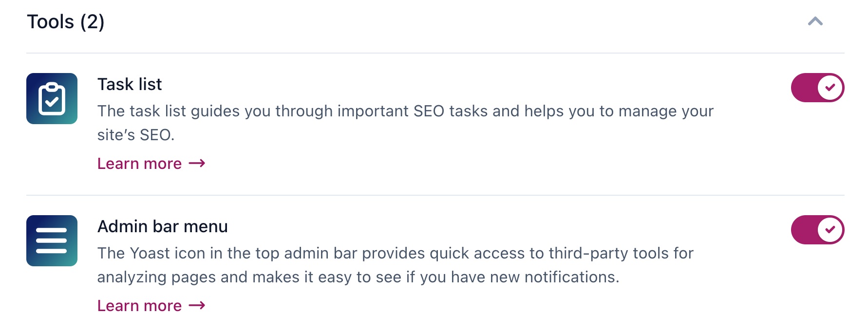This screenshot has height=332, width=868.
Task: Click the arrow icon beside Task list's Learn more
Action: pyautogui.click(x=197, y=164)
